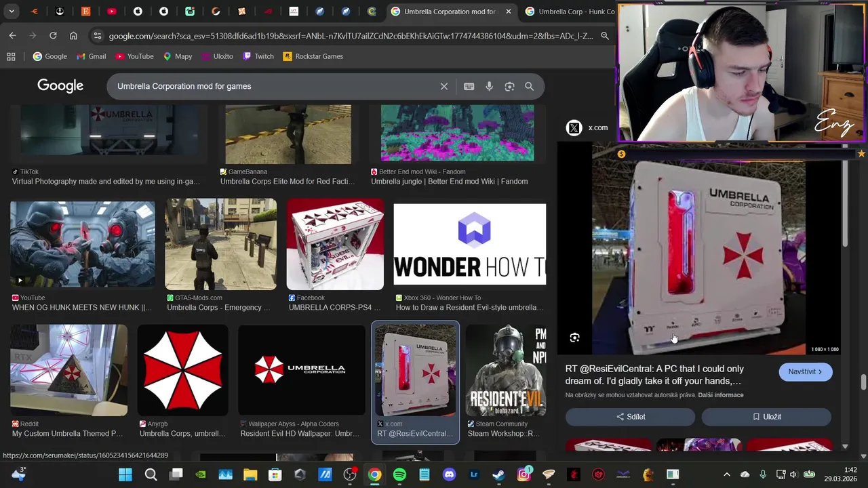
Task: View site information icon in address bar
Action: [x=97, y=36]
